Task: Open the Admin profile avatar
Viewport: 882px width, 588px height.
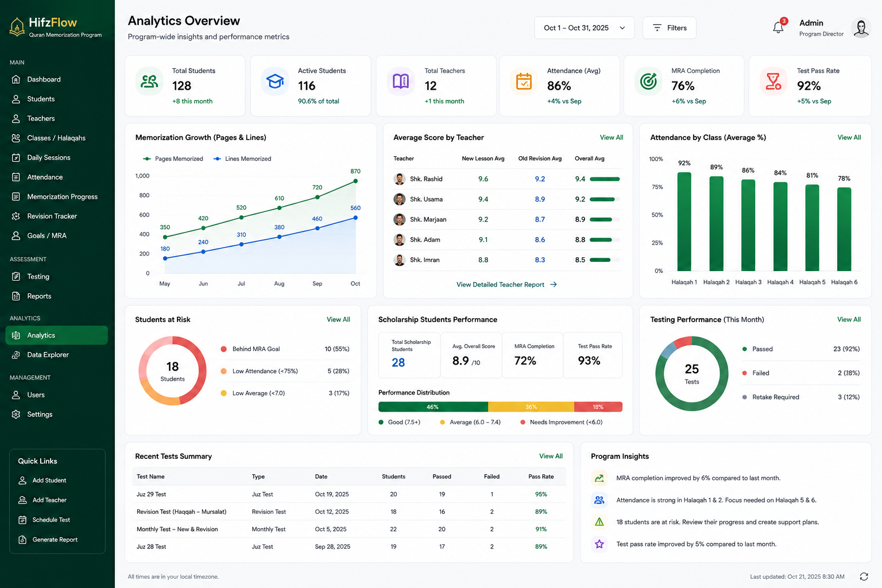Action: click(x=861, y=28)
